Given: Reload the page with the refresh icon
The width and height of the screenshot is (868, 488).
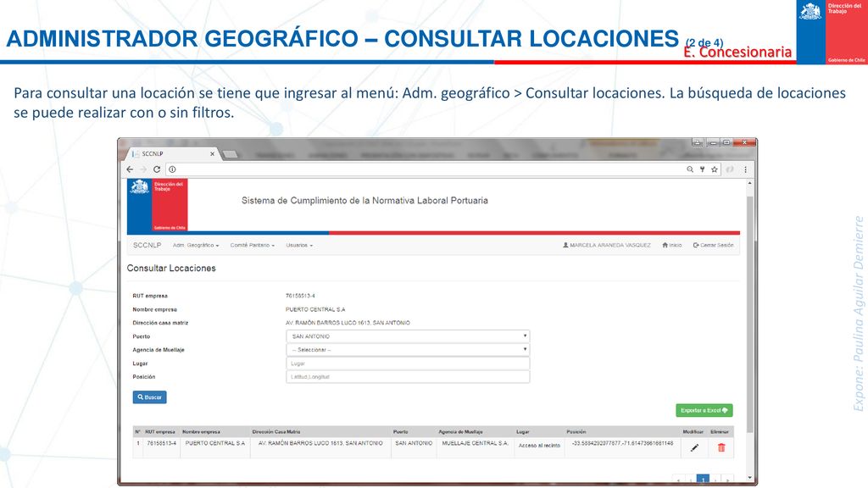Looking at the screenshot, I should (157, 169).
